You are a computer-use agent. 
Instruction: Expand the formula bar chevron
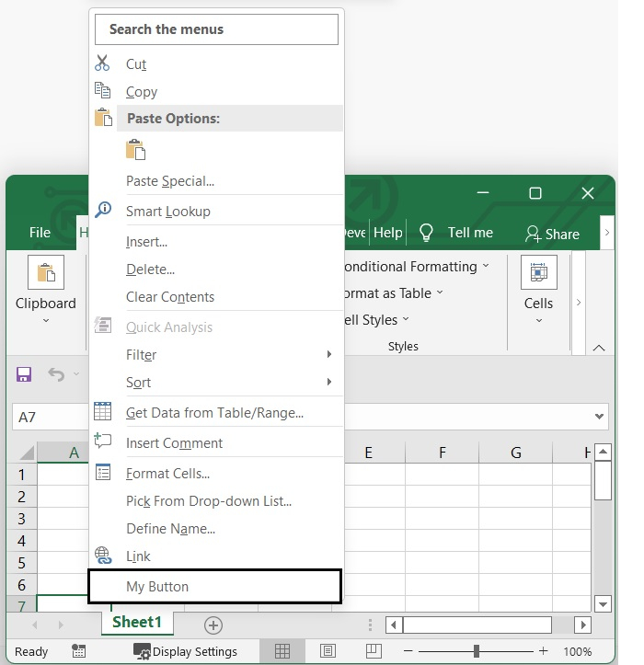point(599,417)
